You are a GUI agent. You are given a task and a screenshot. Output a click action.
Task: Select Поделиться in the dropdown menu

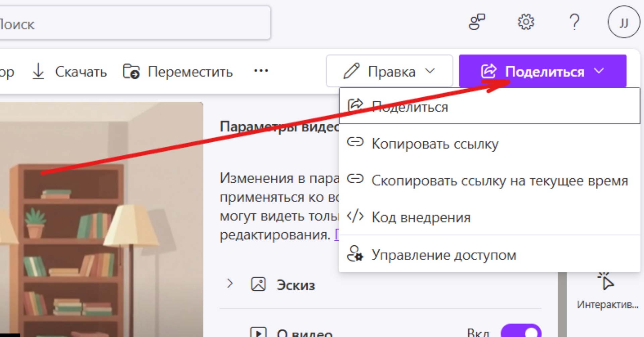pos(410,107)
